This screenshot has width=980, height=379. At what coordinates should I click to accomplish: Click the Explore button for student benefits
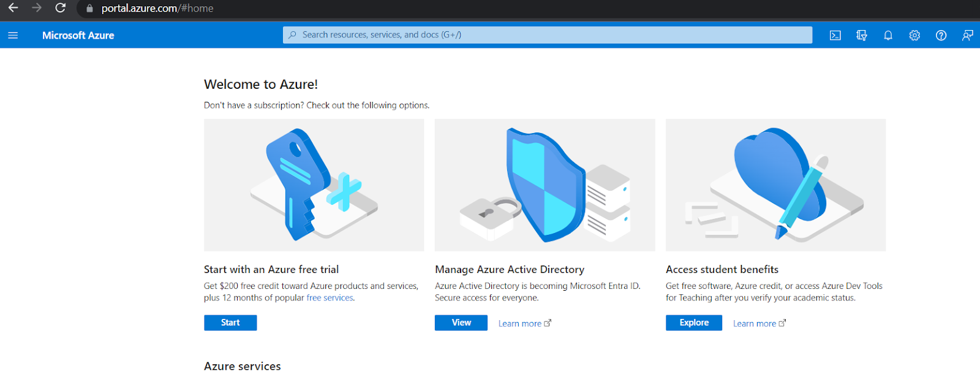point(694,323)
